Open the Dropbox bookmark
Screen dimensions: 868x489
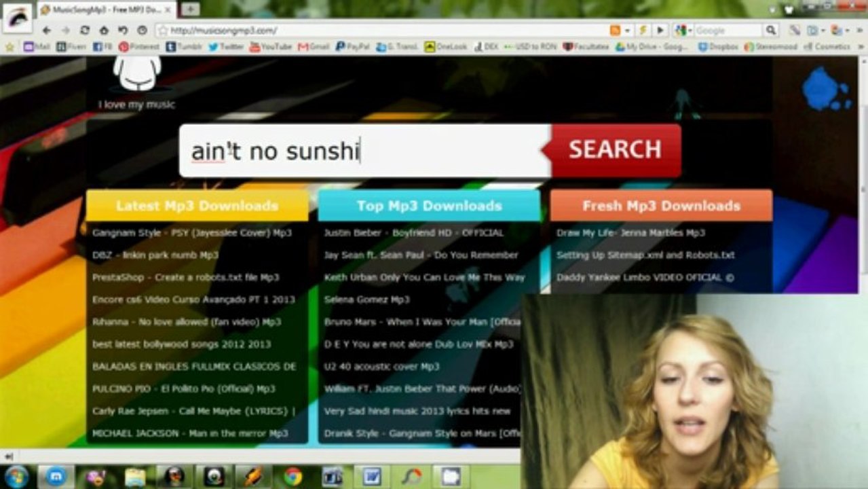click(x=719, y=47)
